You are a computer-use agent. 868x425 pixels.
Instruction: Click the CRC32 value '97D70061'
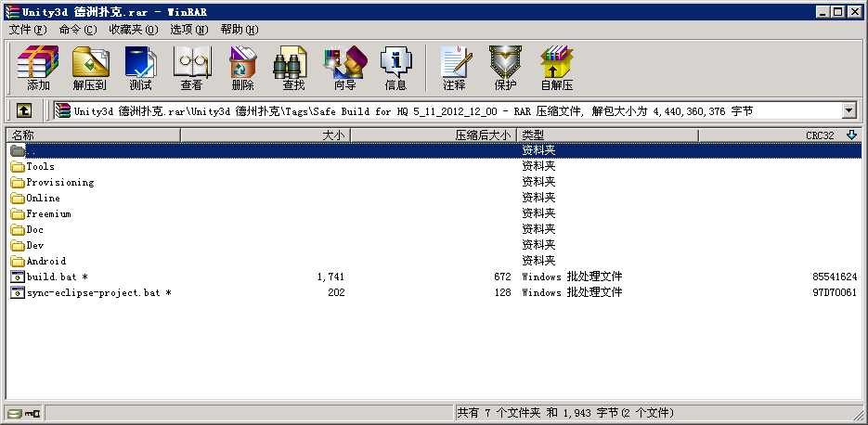coord(835,292)
